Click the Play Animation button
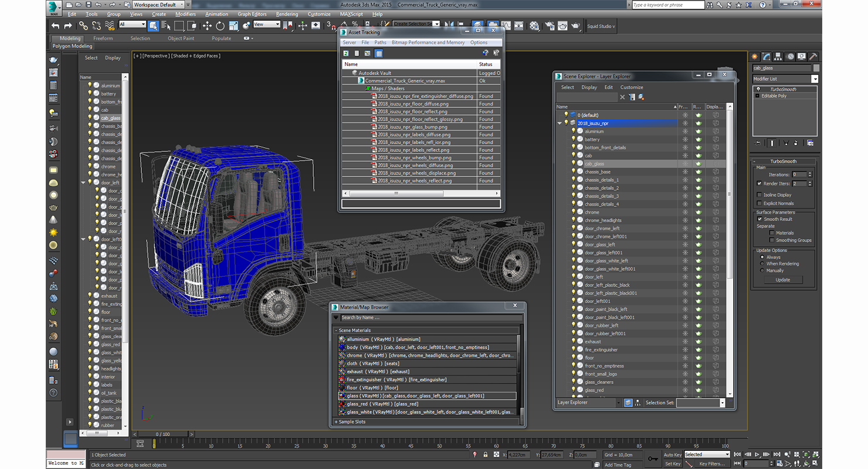Screen dimensions: 868x469 (758, 454)
